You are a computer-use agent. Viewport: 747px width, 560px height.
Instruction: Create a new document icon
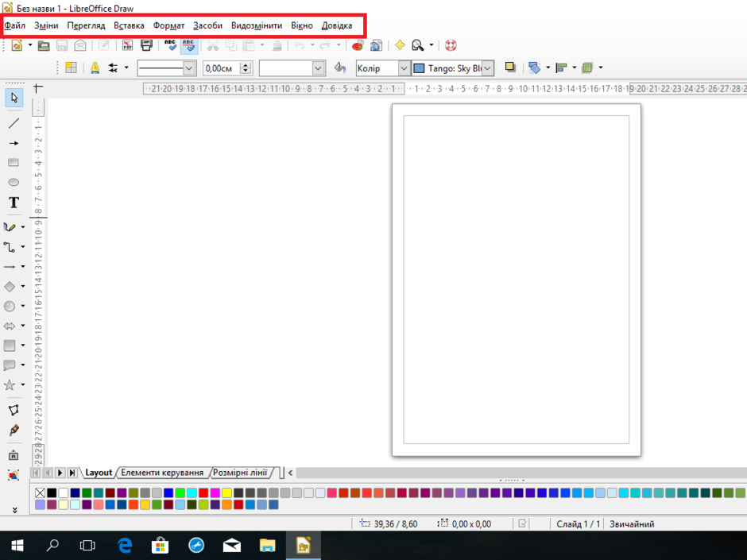click(x=17, y=45)
